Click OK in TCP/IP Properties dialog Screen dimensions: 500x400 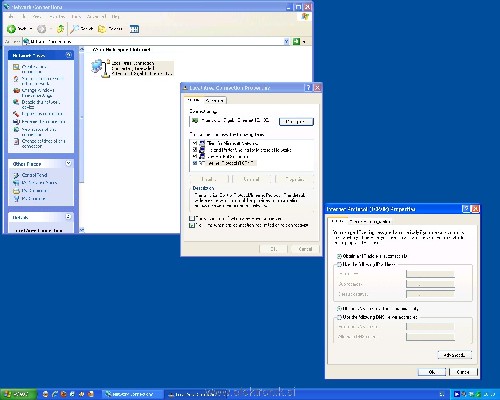432,372
